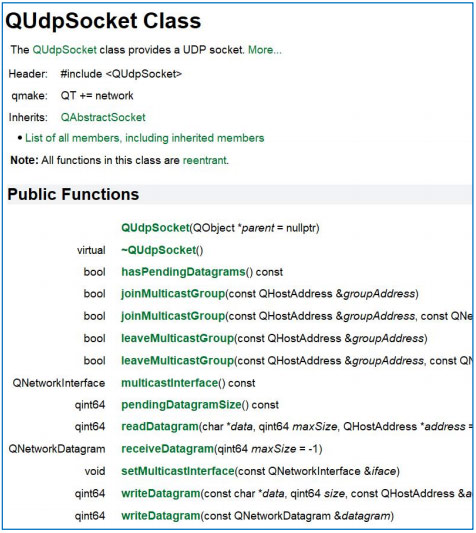Image resolution: width=476 pixels, height=533 pixels.
Task: Open the ~QUdpSocket destructor link
Action: tap(158, 250)
